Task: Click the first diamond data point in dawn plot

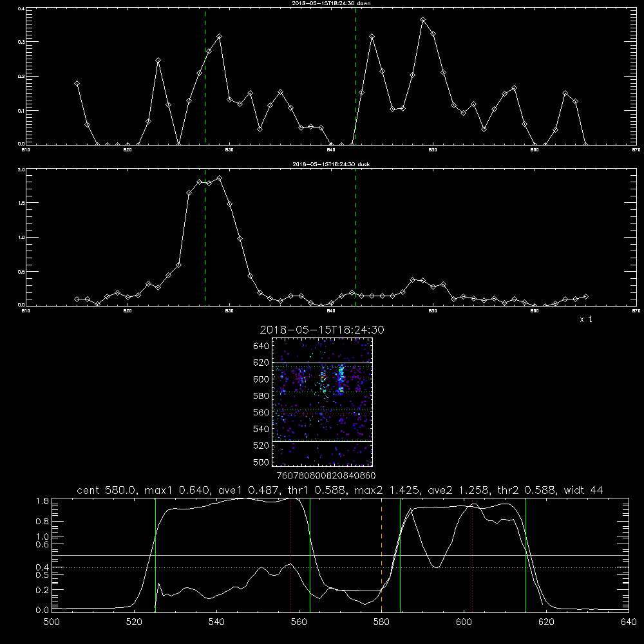Action: point(77,83)
